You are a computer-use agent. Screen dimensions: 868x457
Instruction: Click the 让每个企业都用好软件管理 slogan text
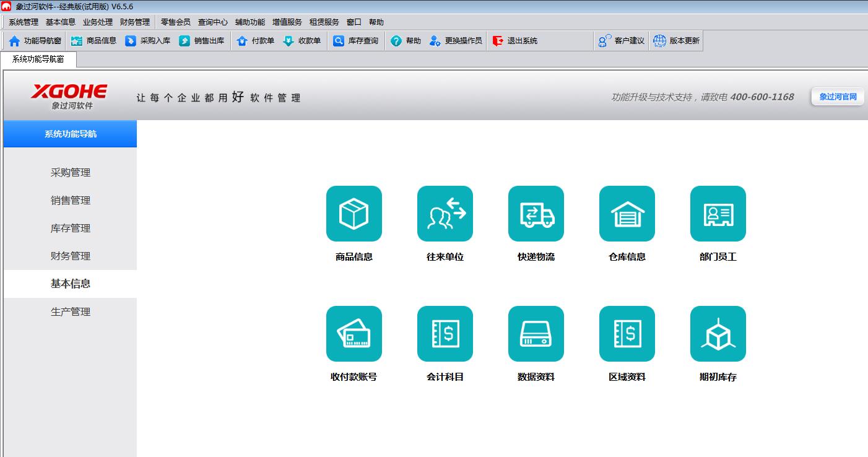pyautogui.click(x=219, y=97)
